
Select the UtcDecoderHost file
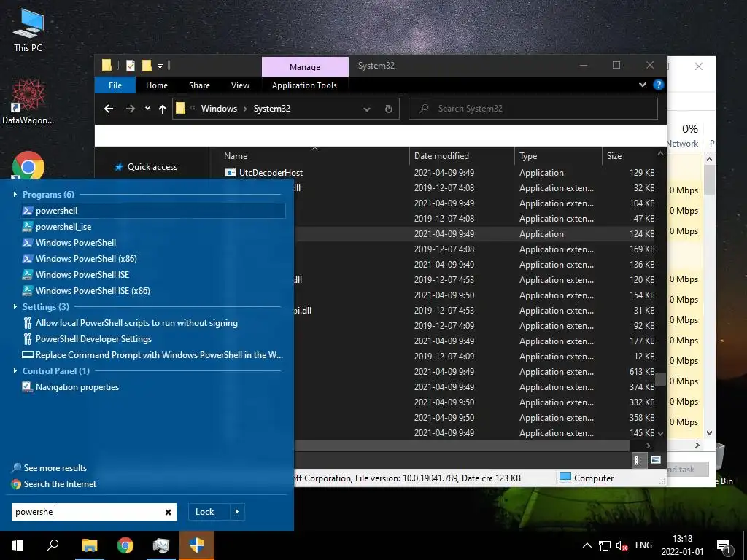click(271, 172)
